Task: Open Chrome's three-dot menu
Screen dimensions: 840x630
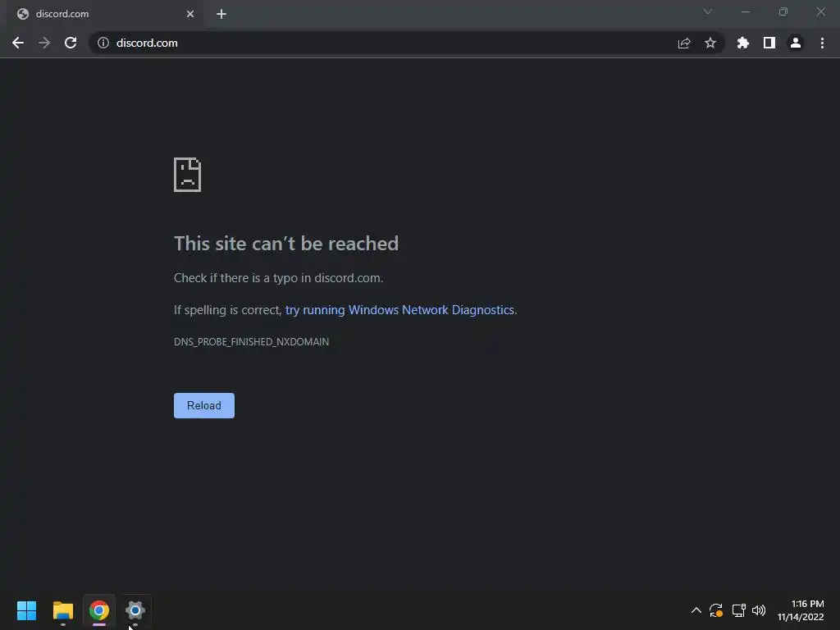Action: (x=822, y=43)
